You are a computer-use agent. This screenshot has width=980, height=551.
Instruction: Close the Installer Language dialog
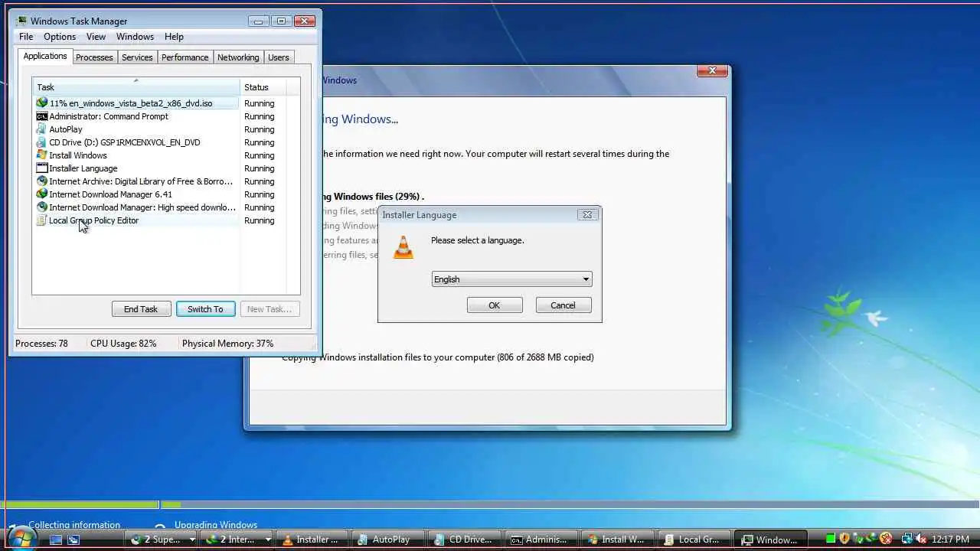click(587, 215)
